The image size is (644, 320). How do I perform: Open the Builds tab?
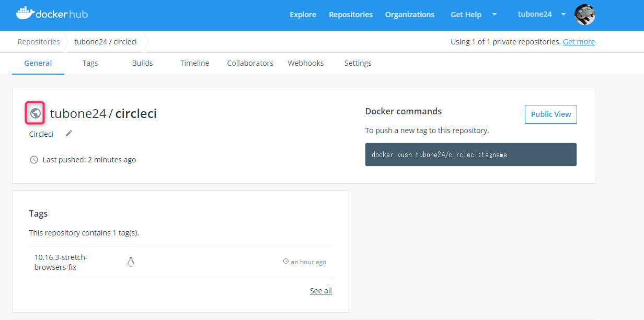click(142, 63)
